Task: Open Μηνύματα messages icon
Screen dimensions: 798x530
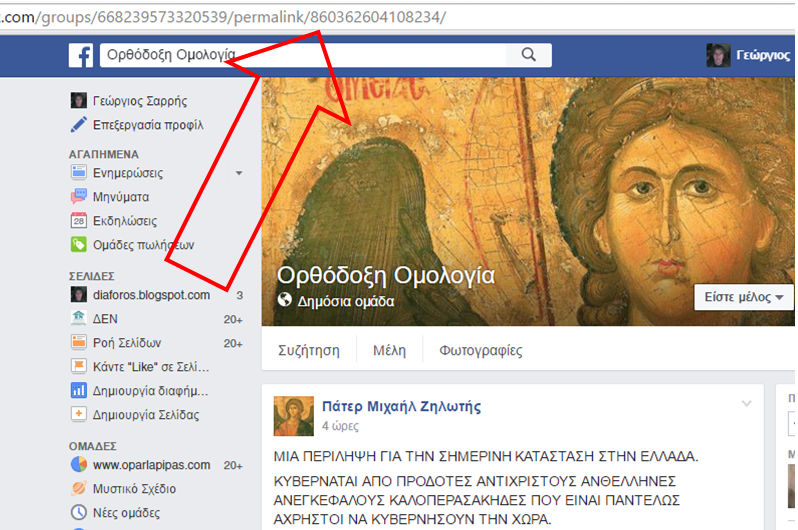Action: 78,197
